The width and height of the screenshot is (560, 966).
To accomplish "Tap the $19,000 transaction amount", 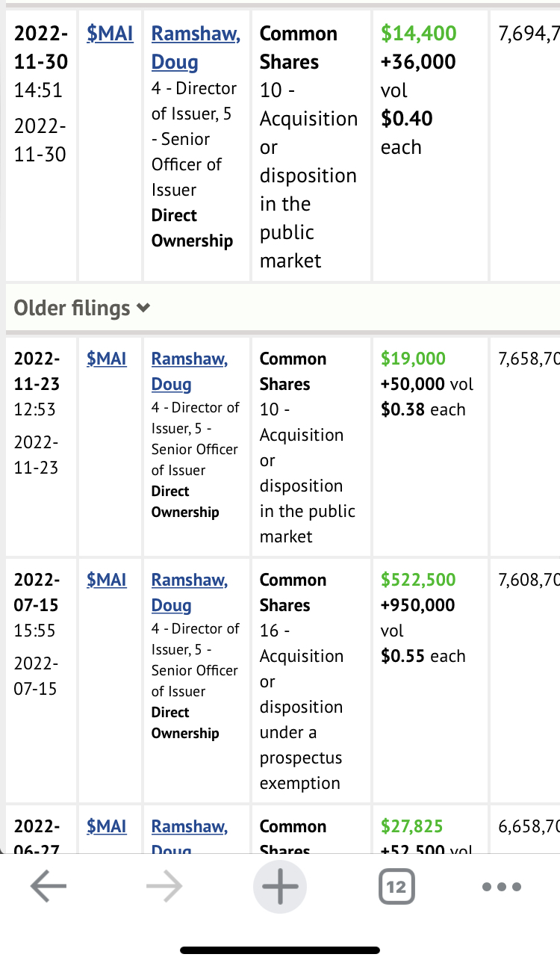I will [413, 359].
